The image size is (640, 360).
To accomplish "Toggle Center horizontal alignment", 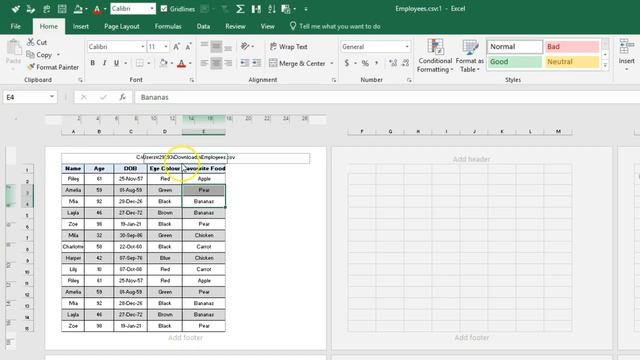I will point(216,63).
